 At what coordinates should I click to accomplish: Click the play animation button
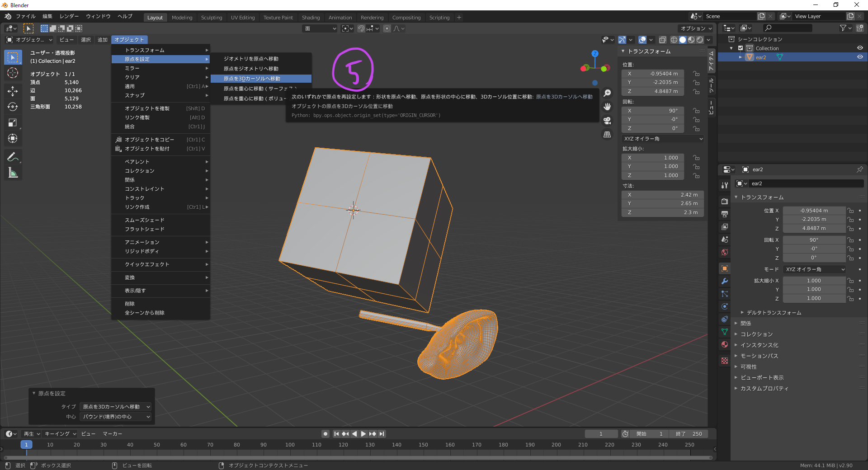(363, 434)
